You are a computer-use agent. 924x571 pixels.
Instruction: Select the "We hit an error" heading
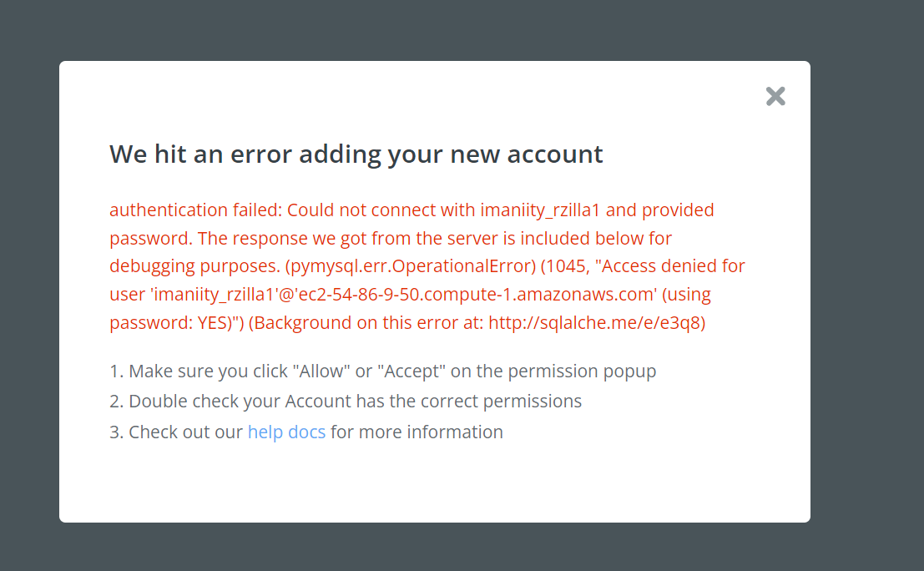(356, 154)
